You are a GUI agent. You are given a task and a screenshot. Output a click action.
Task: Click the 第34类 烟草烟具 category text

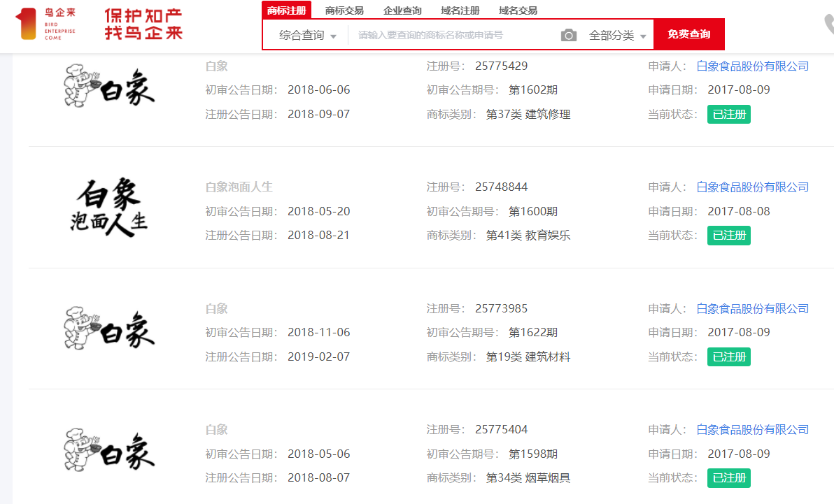click(x=528, y=478)
